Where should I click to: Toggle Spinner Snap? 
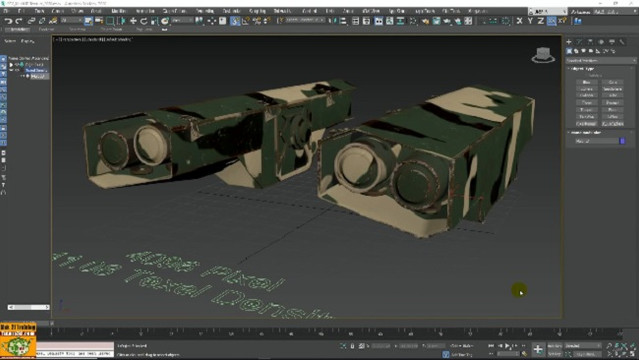coord(267,21)
